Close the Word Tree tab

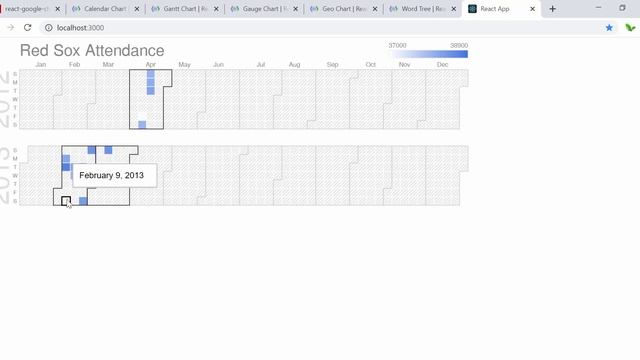point(453,9)
